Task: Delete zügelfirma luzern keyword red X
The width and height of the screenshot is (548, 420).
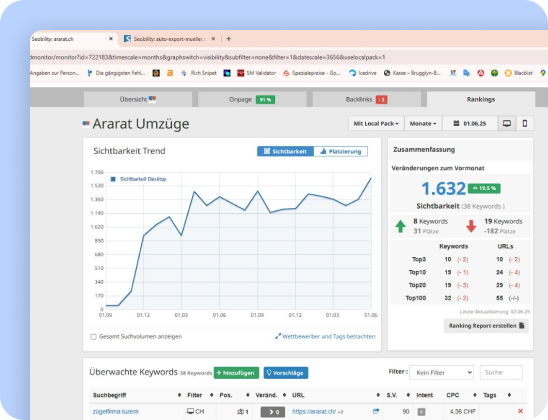Action: (x=520, y=411)
